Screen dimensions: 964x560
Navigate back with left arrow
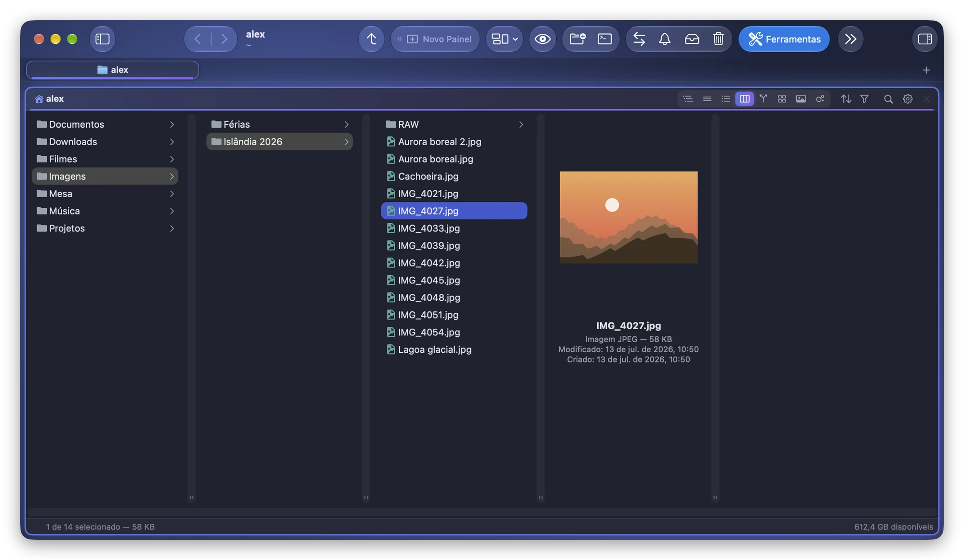(198, 39)
